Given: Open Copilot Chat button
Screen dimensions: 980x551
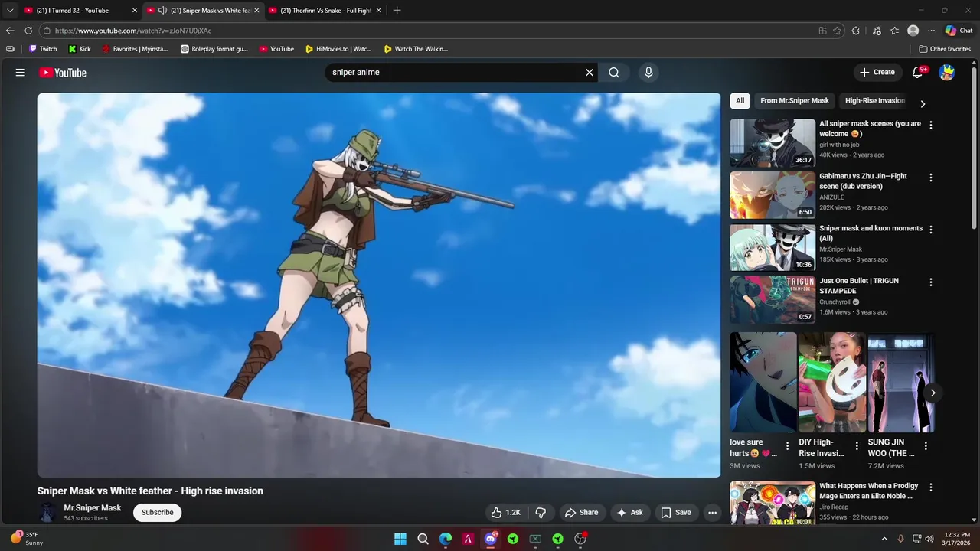Looking at the screenshot, I should pyautogui.click(x=959, y=31).
